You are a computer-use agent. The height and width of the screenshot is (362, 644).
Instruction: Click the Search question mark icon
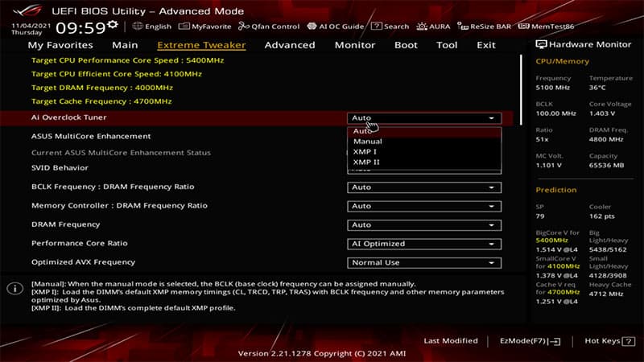pos(376,27)
